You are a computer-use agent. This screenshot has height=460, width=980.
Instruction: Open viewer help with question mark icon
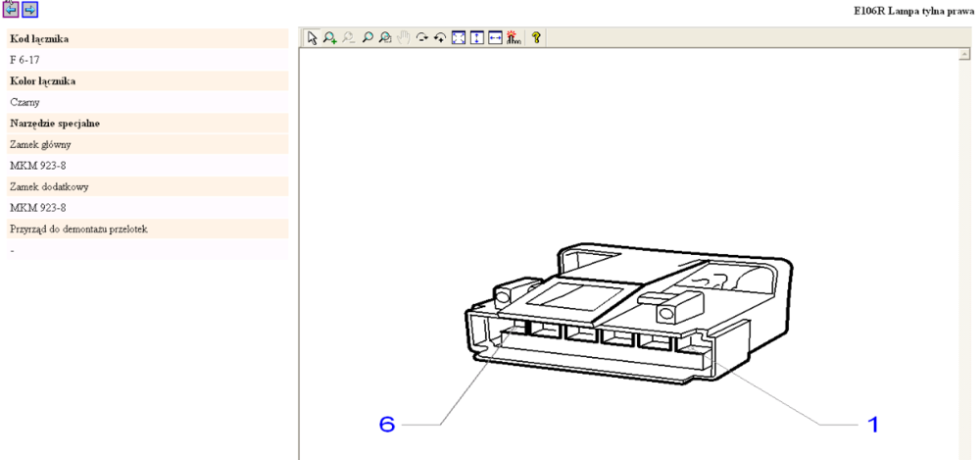pos(536,37)
